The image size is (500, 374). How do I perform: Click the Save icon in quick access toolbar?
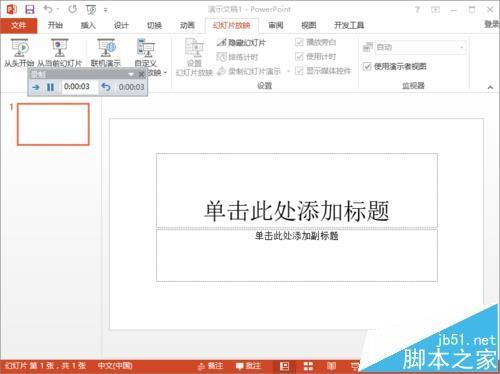click(30, 9)
